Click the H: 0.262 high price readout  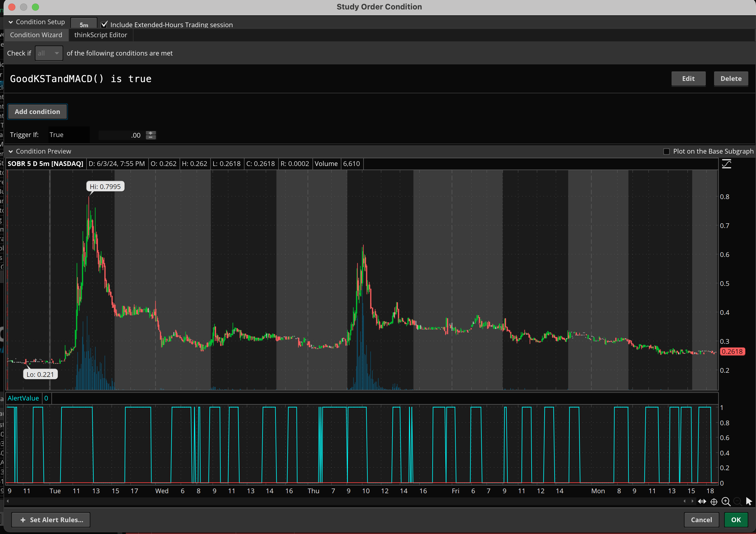click(195, 164)
